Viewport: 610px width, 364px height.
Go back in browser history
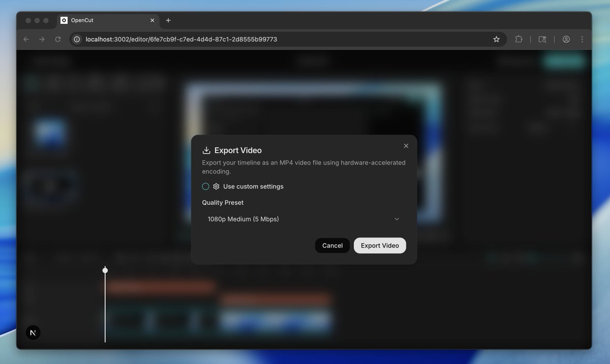coord(26,39)
